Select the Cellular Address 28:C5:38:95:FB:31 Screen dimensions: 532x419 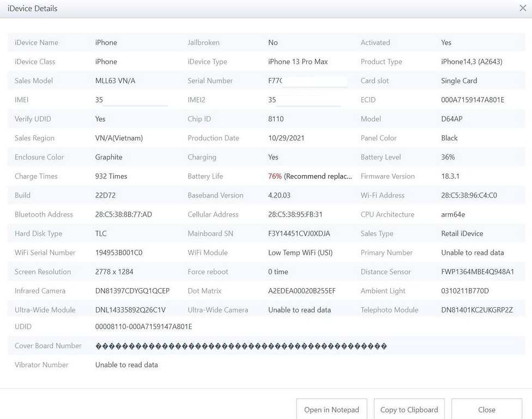pyautogui.click(x=295, y=214)
